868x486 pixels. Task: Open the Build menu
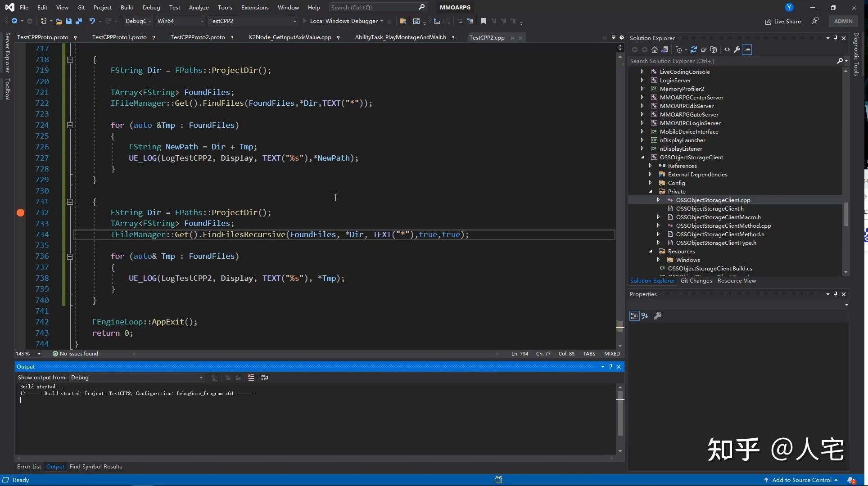(x=127, y=8)
